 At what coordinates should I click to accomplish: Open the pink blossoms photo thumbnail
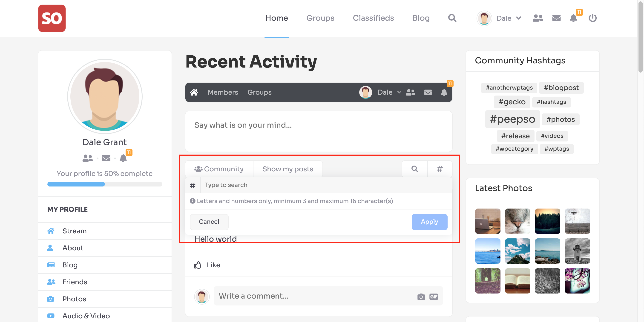pyautogui.click(x=577, y=281)
